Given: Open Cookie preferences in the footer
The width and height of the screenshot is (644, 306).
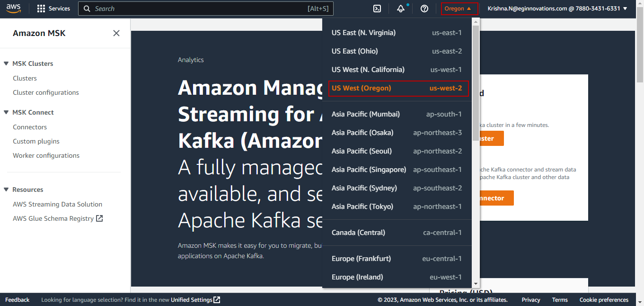Looking at the screenshot, I should (x=604, y=300).
